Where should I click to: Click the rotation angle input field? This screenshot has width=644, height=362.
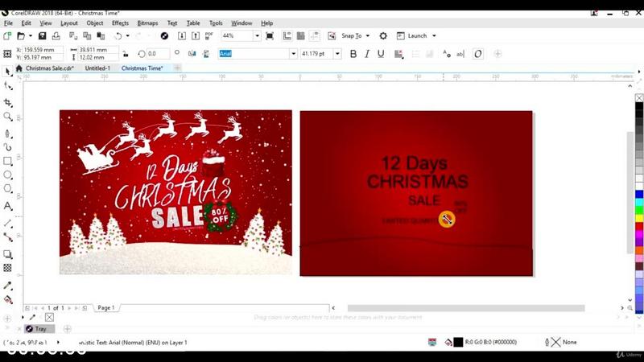pos(158,54)
